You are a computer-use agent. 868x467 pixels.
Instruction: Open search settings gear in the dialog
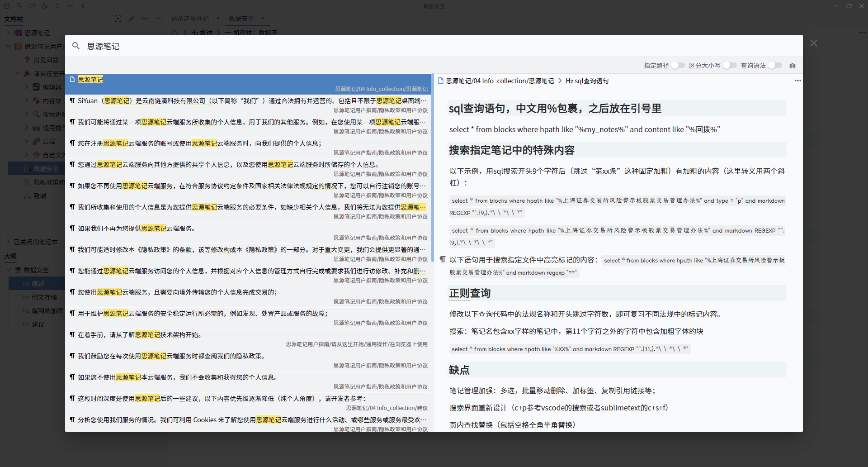[793, 66]
